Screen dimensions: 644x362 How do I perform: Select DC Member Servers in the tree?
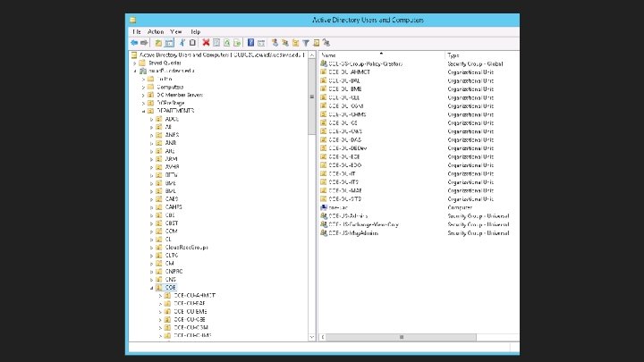pos(180,95)
